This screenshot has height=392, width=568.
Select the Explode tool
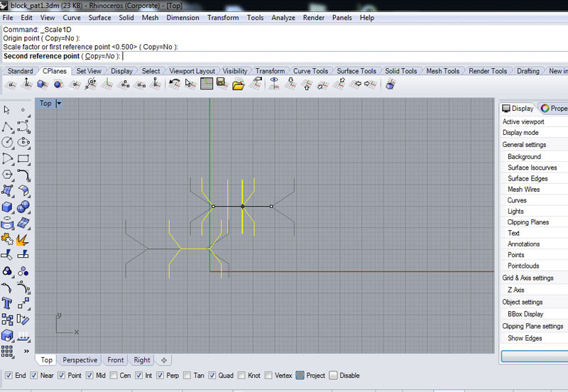(23, 239)
